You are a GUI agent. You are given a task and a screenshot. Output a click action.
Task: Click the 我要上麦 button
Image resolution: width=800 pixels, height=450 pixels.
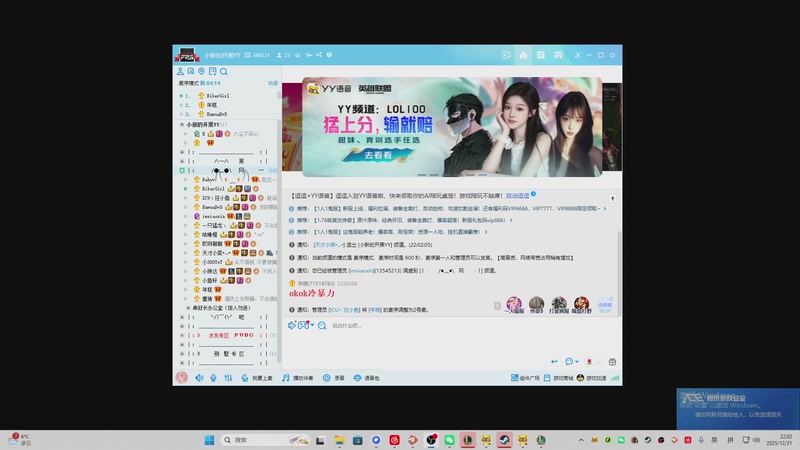point(257,378)
